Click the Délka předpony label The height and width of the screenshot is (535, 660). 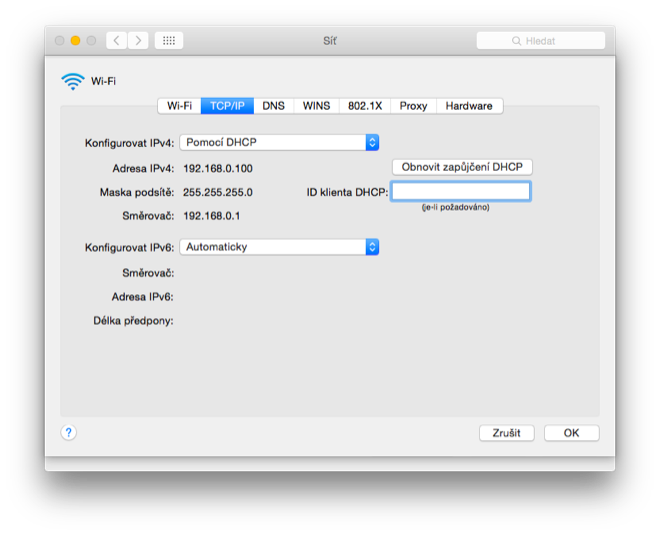click(x=133, y=321)
